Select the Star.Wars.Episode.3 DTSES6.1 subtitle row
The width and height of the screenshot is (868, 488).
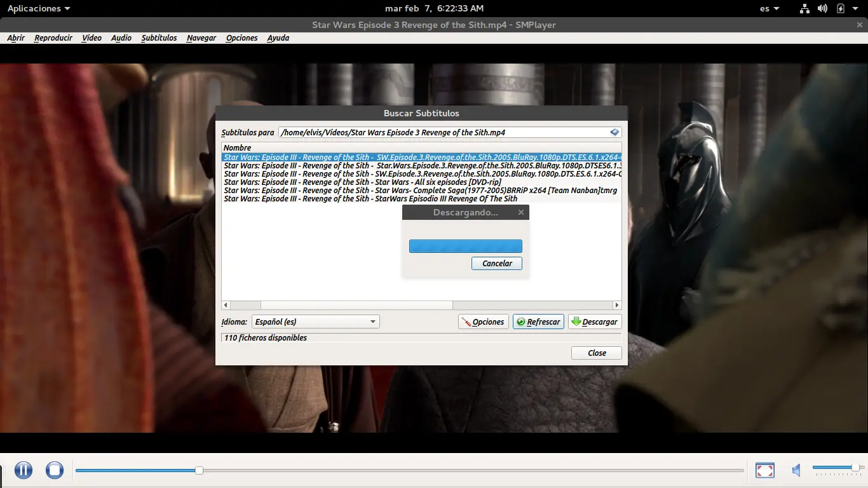pos(421,165)
